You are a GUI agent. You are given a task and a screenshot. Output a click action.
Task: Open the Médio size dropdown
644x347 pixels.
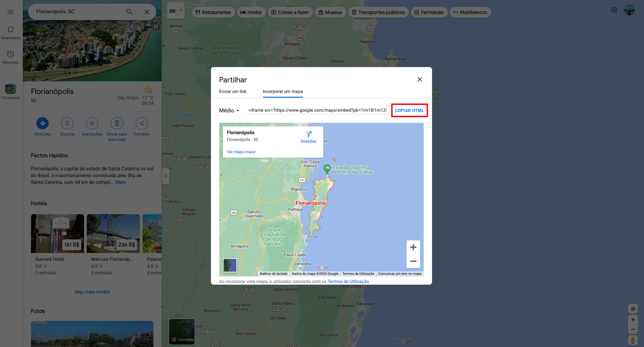[x=229, y=111]
